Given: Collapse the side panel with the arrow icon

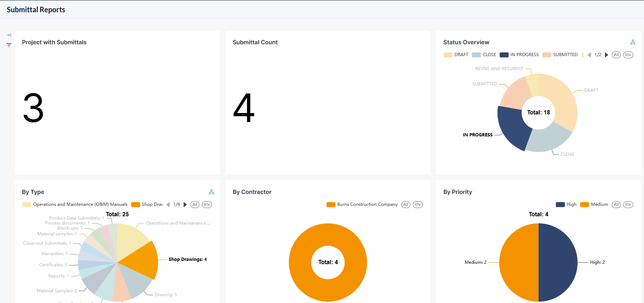Looking at the screenshot, I should click(x=9, y=35).
